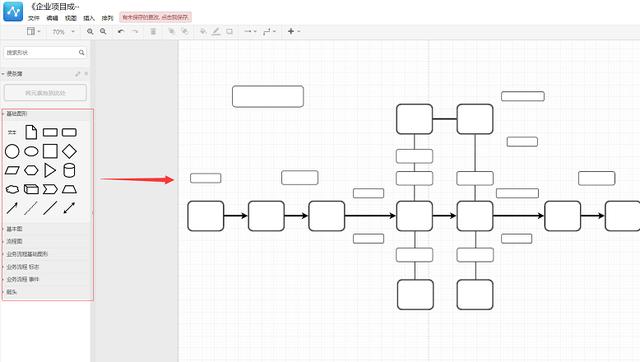Open the 排列 menu
Screen dimensions: 640x362
click(x=107, y=18)
